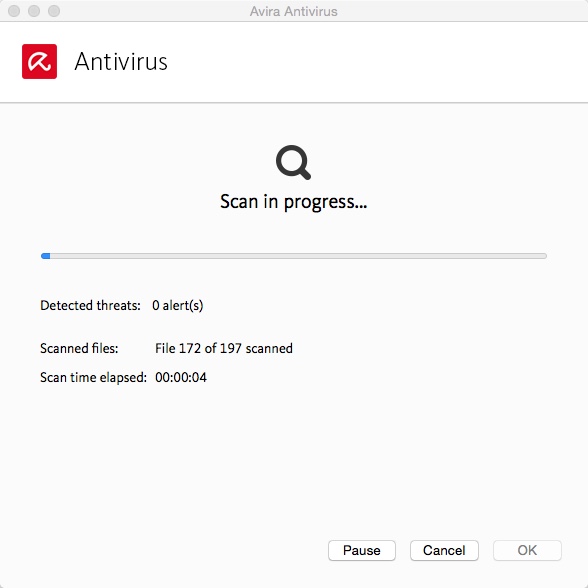
Task: Click the Scan in progress heading
Action: tap(294, 202)
